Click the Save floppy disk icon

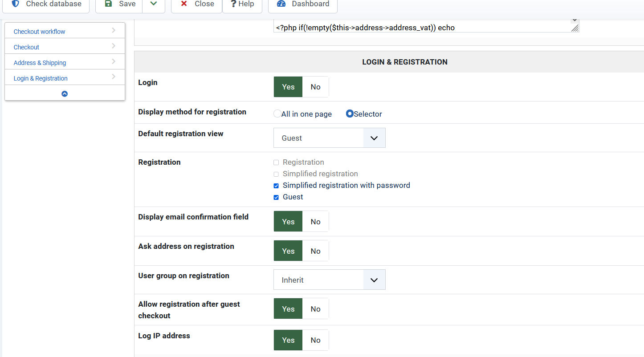tap(108, 4)
